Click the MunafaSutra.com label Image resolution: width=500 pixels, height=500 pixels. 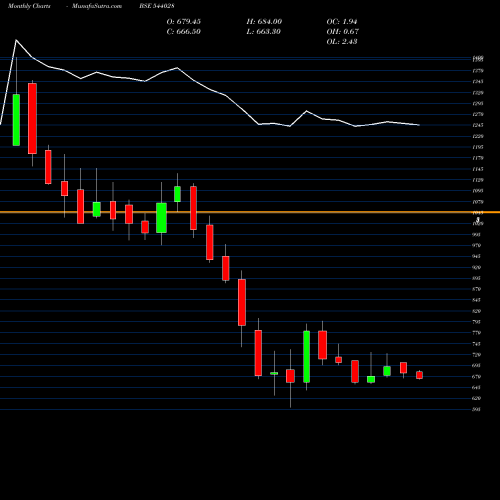tap(97, 6)
